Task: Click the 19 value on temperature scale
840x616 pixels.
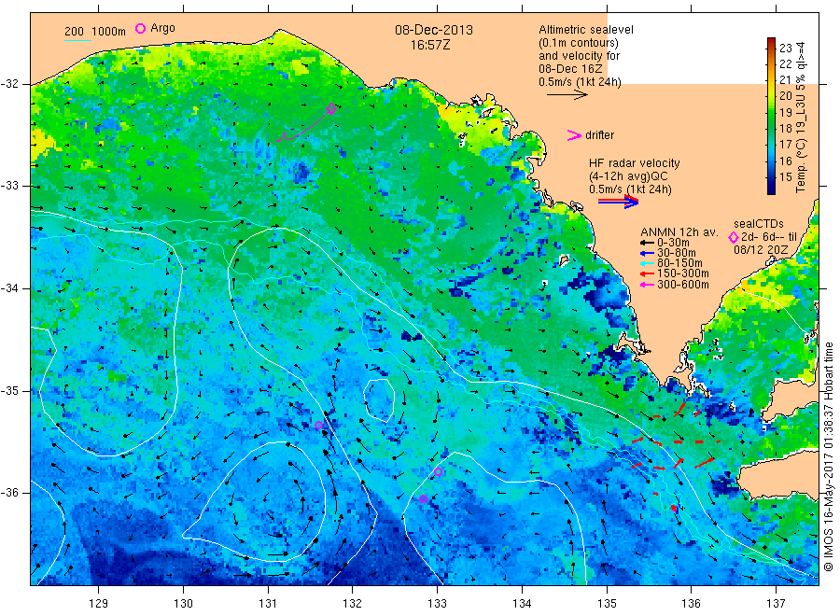Action: 785,113
